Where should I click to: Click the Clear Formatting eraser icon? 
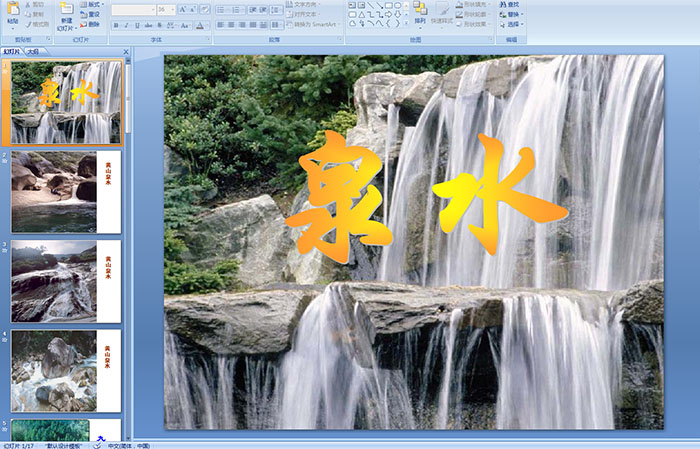pyautogui.click(x=204, y=9)
